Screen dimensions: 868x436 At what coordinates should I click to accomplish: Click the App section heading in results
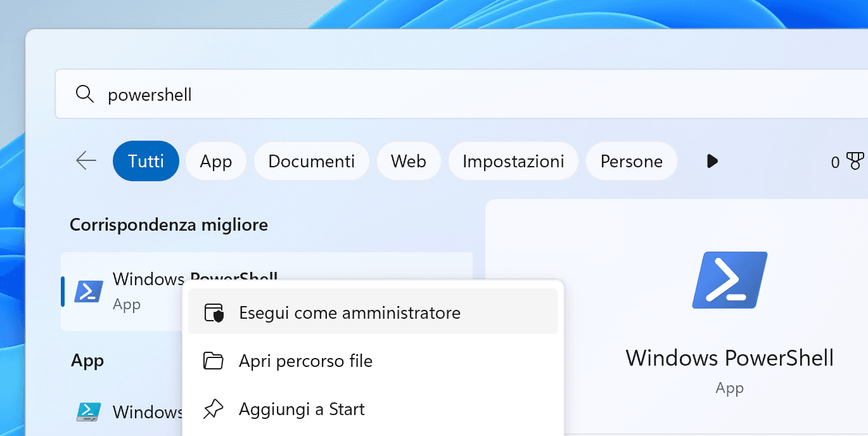click(x=87, y=360)
